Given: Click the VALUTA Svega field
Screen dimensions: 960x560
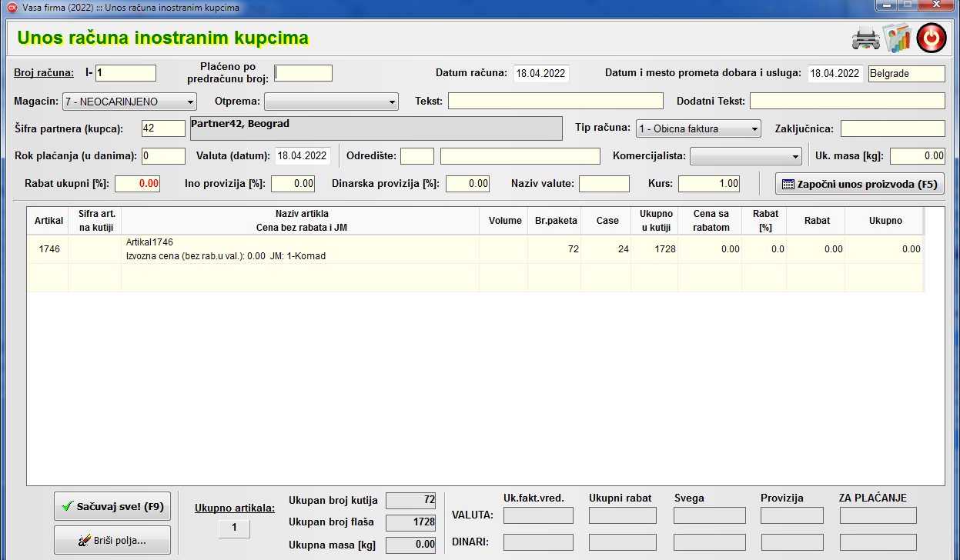Looking at the screenshot, I should (x=710, y=515).
